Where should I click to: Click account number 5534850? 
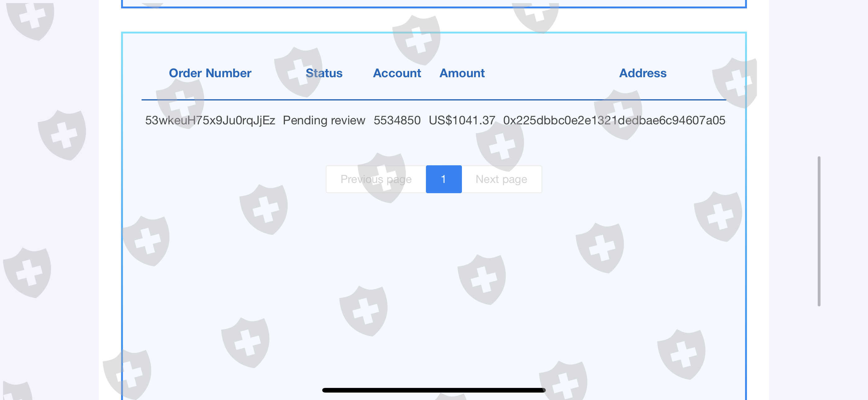[397, 120]
